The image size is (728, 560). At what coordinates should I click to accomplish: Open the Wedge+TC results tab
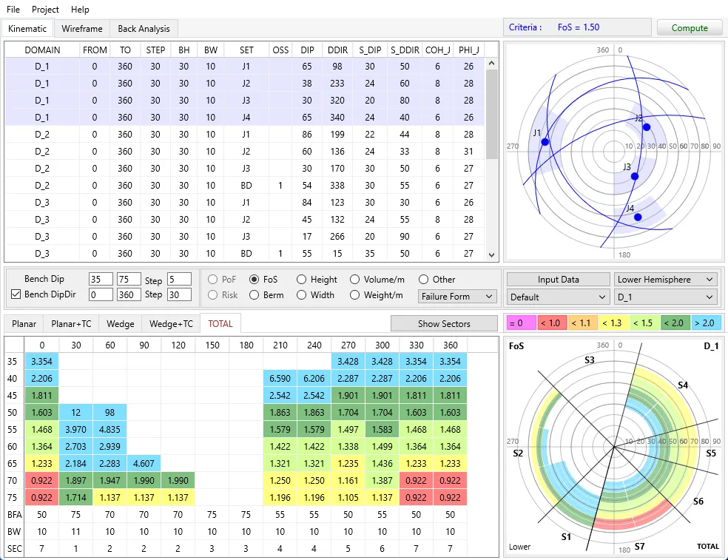[x=171, y=324]
